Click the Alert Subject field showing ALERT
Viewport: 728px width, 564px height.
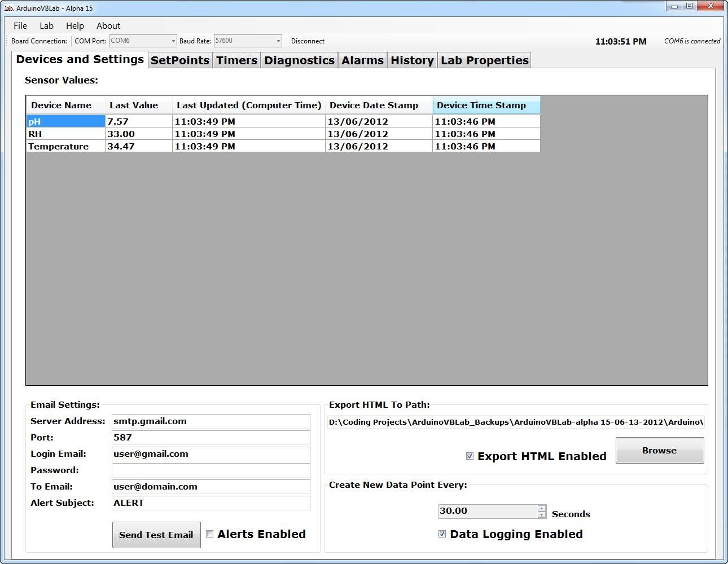[x=210, y=503]
